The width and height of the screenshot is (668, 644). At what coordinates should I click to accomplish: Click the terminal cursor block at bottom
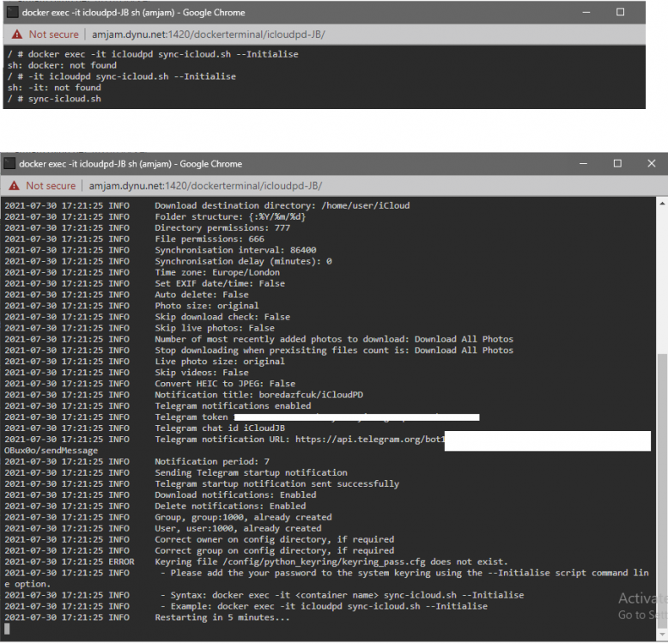tap(7, 629)
